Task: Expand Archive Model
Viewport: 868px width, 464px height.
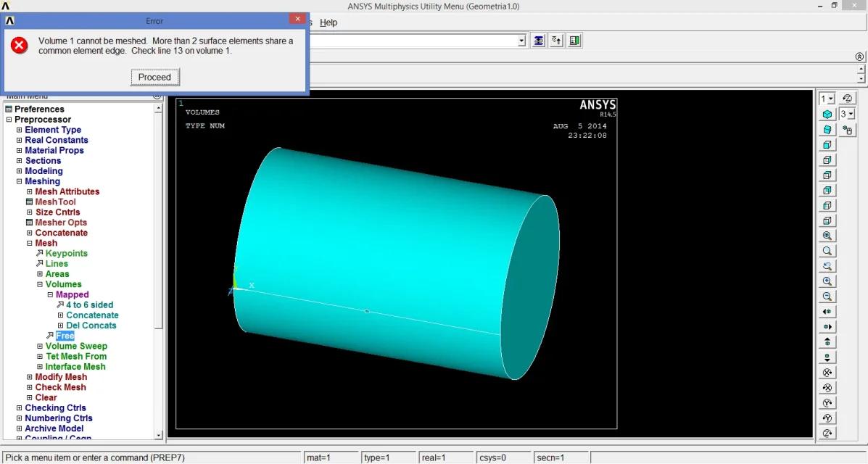Action: coord(19,428)
